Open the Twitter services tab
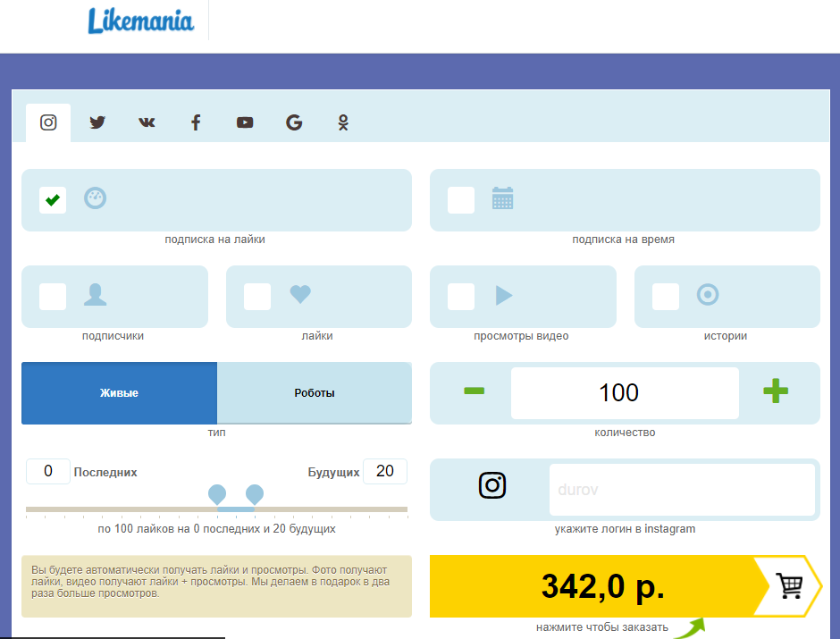 (97, 122)
